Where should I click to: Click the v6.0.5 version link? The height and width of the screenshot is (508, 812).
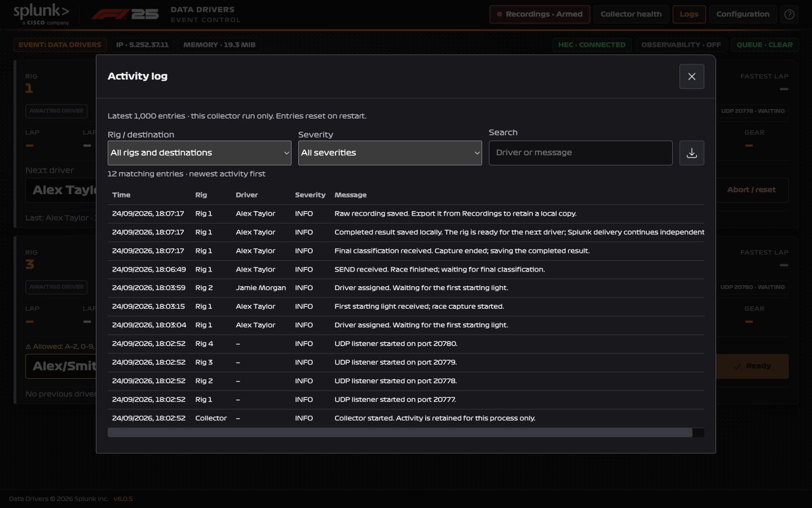[123, 499]
